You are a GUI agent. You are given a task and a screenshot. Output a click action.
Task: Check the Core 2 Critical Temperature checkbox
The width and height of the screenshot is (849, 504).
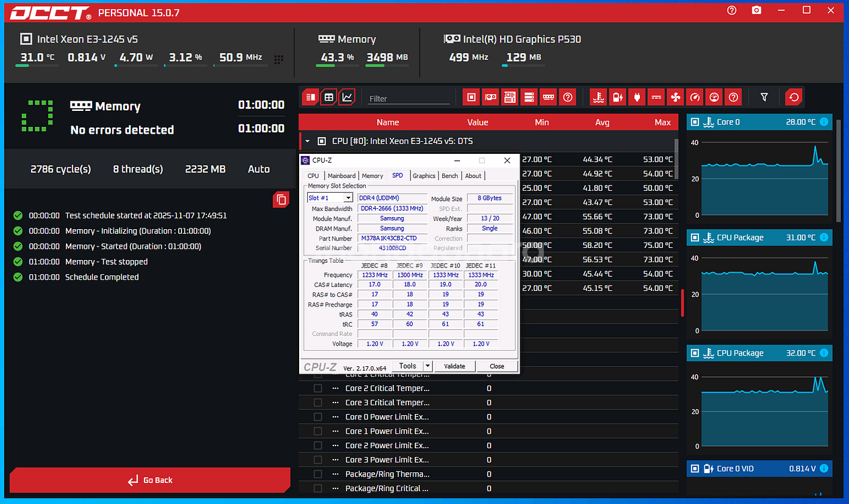318,388
